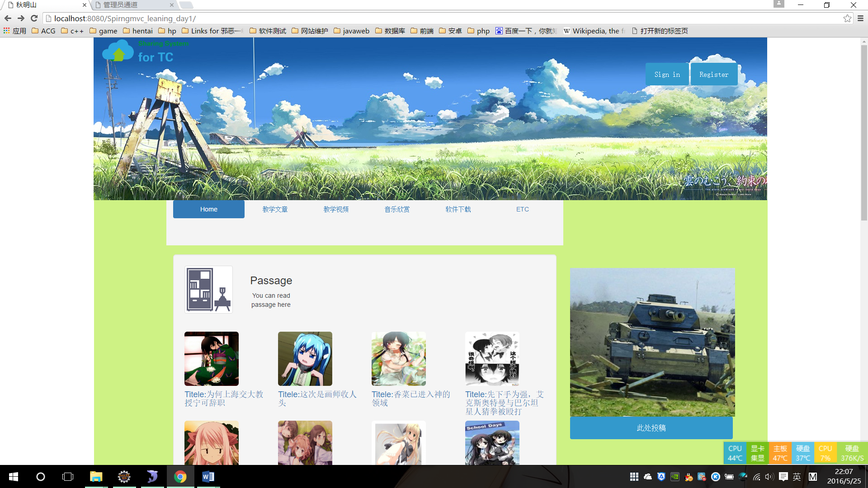Click the cloud upload site logo
The width and height of the screenshot is (868, 488).
point(118,51)
